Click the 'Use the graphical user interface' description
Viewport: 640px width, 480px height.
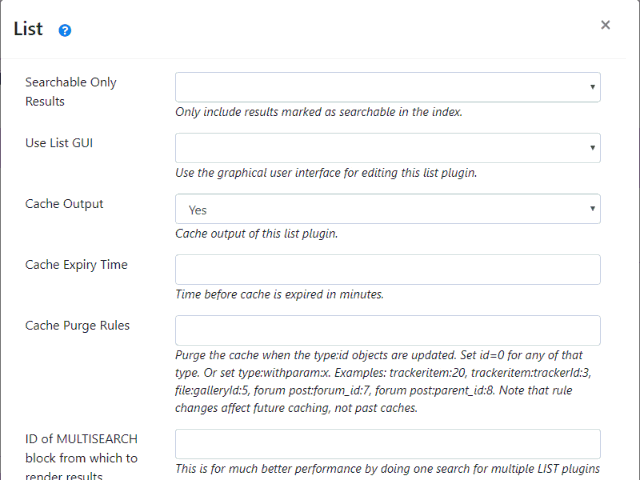click(325, 173)
